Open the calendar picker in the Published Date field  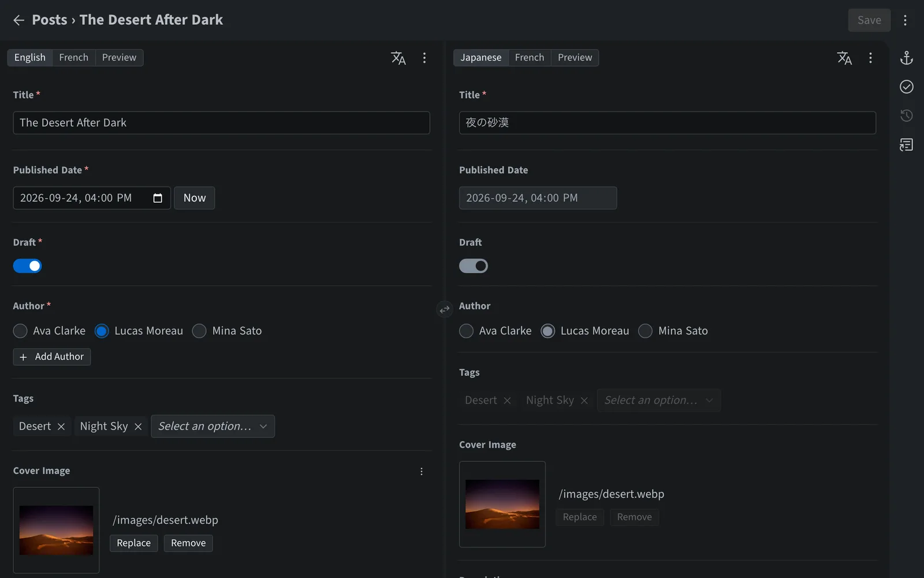158,198
